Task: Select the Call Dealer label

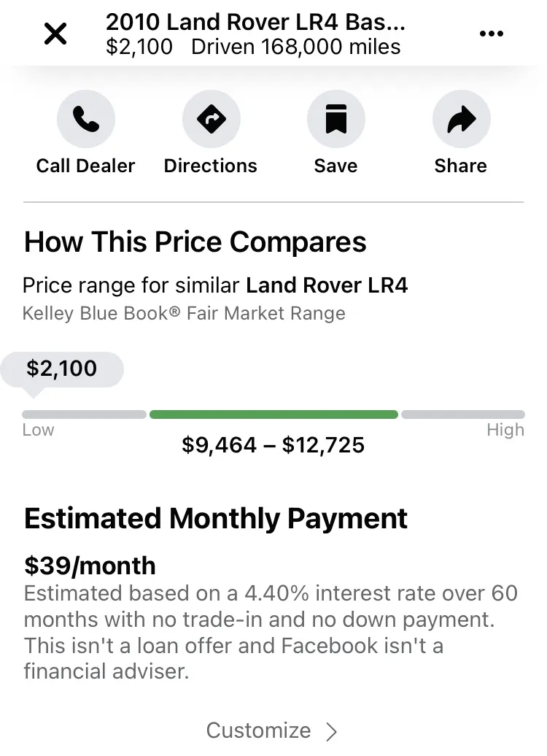Action: [x=86, y=166]
